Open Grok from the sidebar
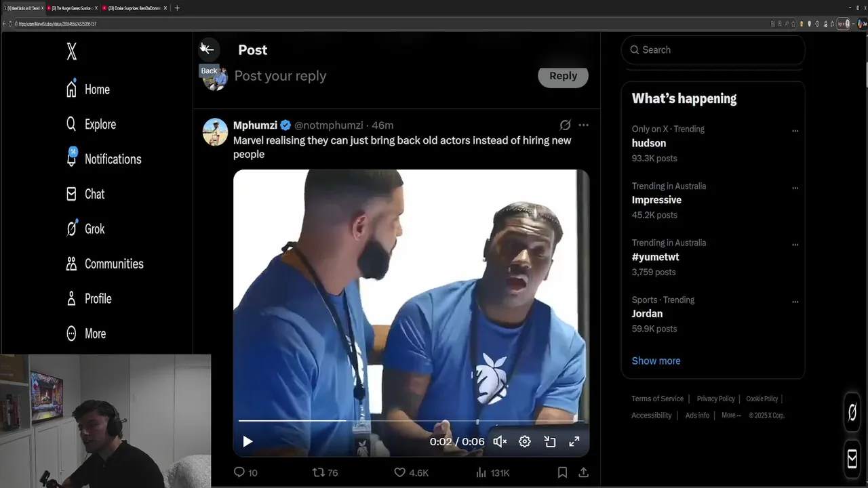The height and width of the screenshot is (488, 868). pos(85,228)
